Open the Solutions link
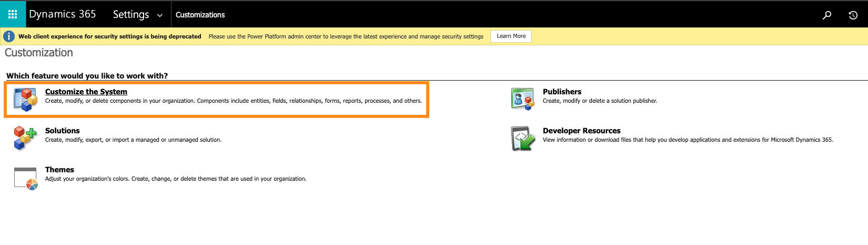This screenshot has width=868, height=245. pyautogui.click(x=63, y=131)
